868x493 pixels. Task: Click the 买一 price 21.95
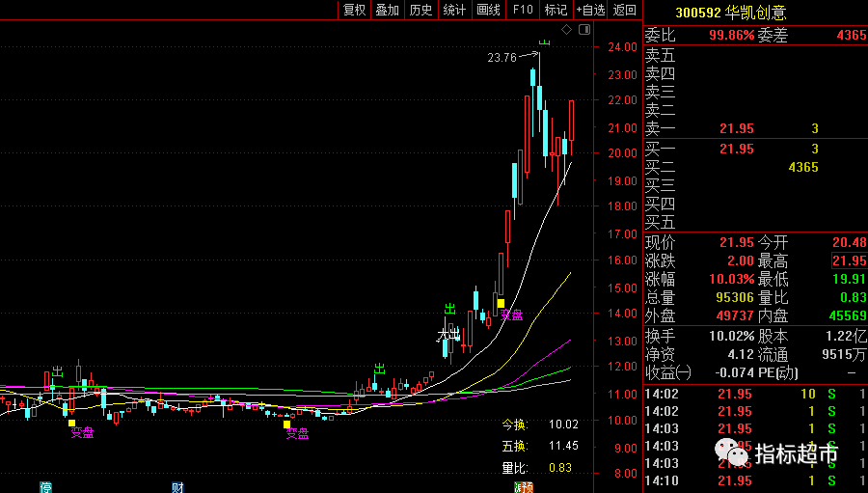pyautogui.click(x=736, y=149)
